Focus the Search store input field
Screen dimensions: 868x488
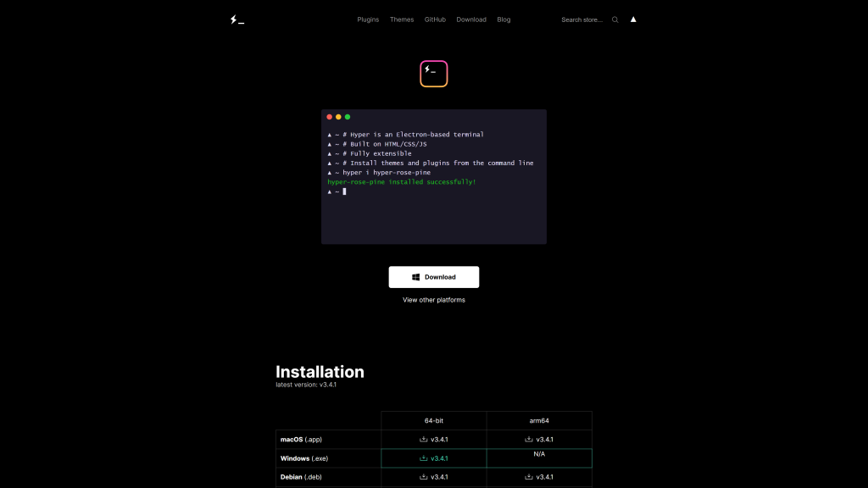583,20
